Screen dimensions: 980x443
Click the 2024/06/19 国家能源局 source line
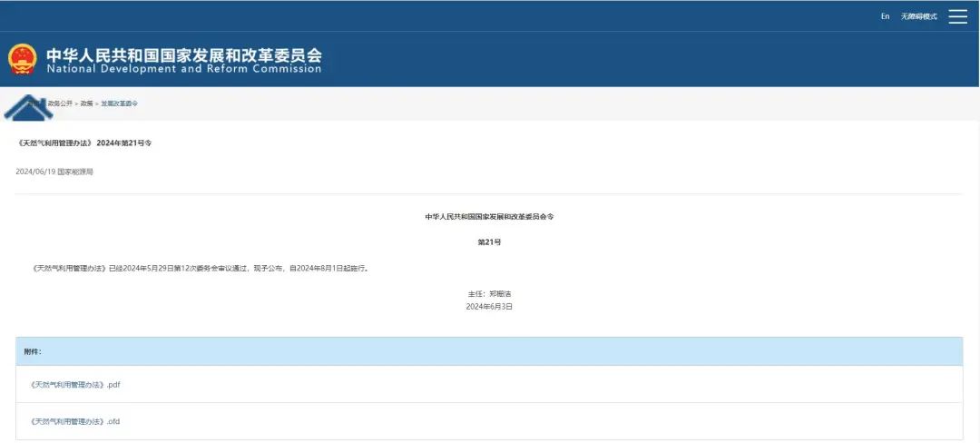point(54,172)
